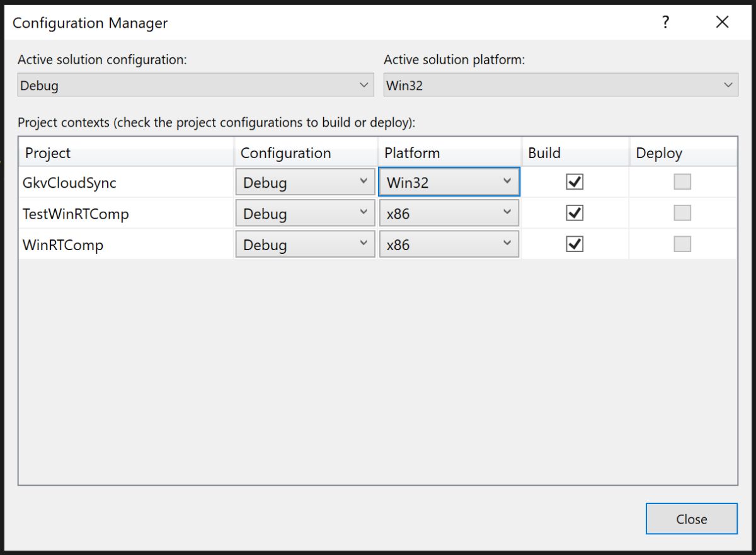Toggle Deploy checkbox for TestWinRTComp
Viewport: 756px width, 555px height.
682,213
